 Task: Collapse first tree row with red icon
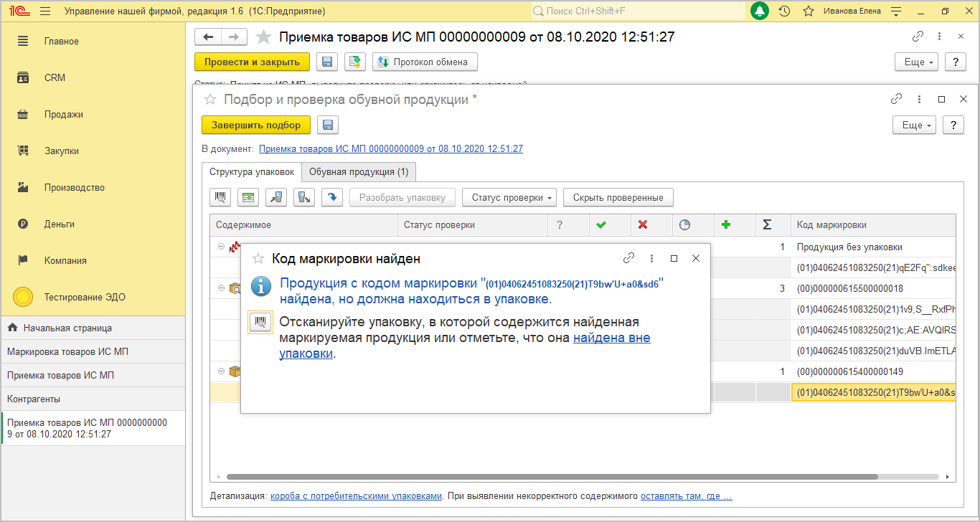click(x=221, y=247)
